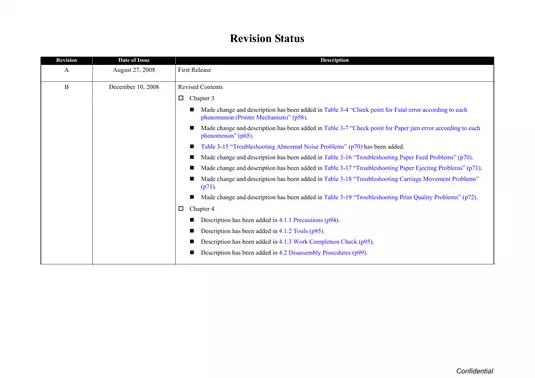Follow Table 3-15 Abnormal Noise Problems link

[x=281, y=147]
